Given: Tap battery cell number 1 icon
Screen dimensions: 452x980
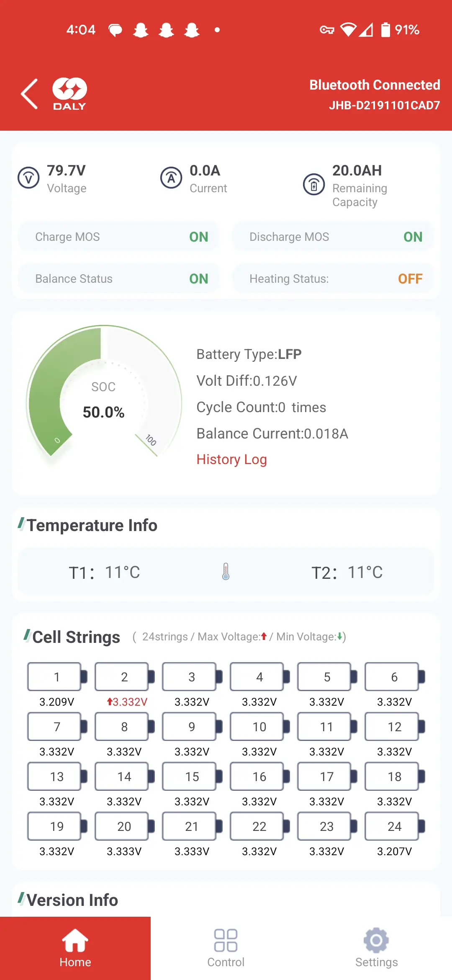Looking at the screenshot, I should point(57,677).
